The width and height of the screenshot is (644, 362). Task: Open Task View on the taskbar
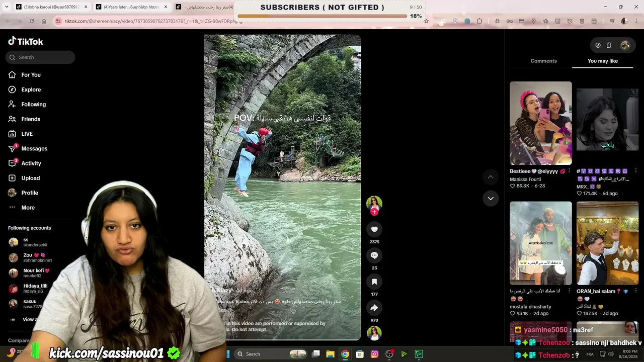pyautogui.click(x=315, y=354)
